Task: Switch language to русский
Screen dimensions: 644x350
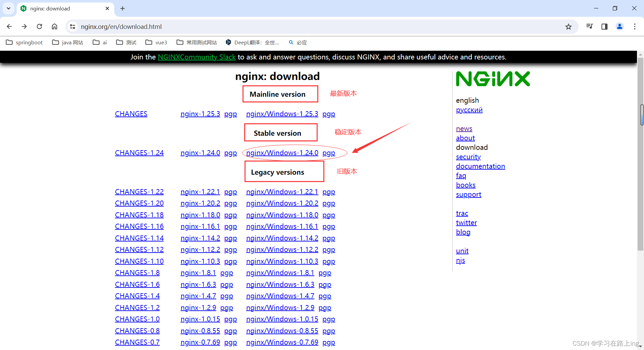Action: click(x=469, y=110)
